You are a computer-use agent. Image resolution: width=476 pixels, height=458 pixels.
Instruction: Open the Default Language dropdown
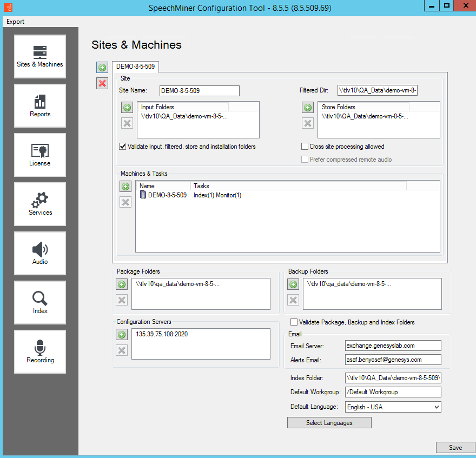pyautogui.click(x=393, y=407)
